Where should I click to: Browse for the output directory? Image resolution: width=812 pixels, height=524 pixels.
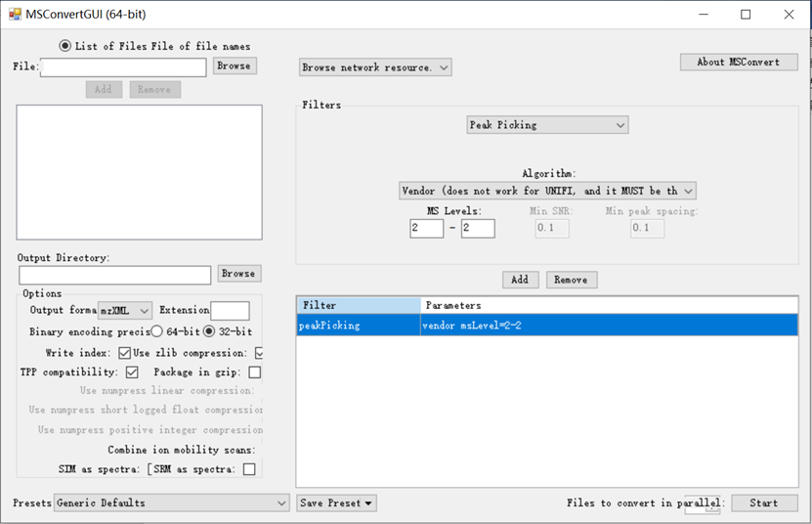point(238,273)
